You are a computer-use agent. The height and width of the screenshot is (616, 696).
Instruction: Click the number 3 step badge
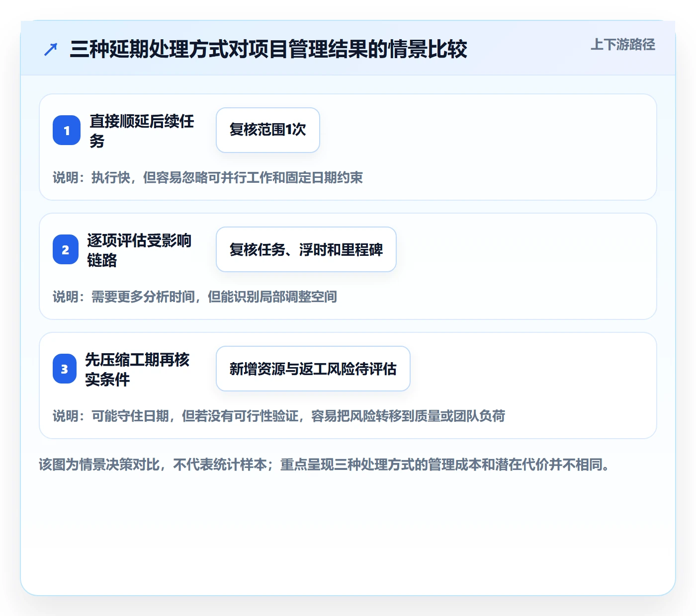click(x=65, y=369)
